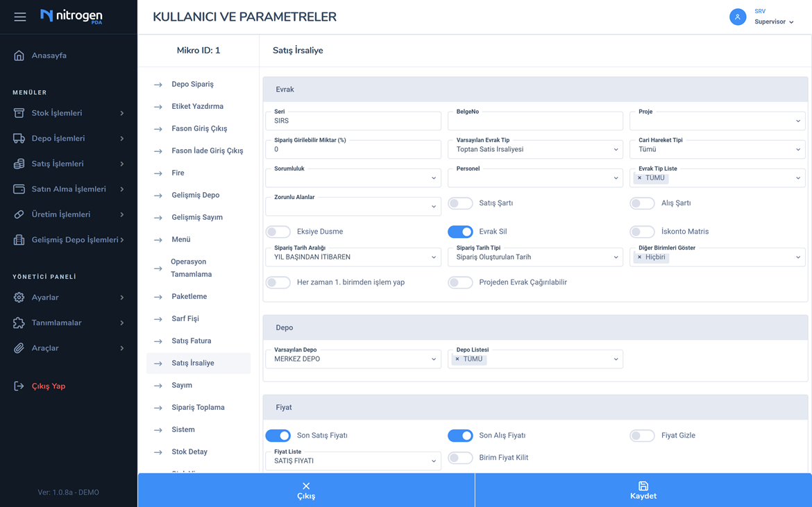Remove the Hiçbiri tag in Diğer Birimleri Göster

point(640,257)
